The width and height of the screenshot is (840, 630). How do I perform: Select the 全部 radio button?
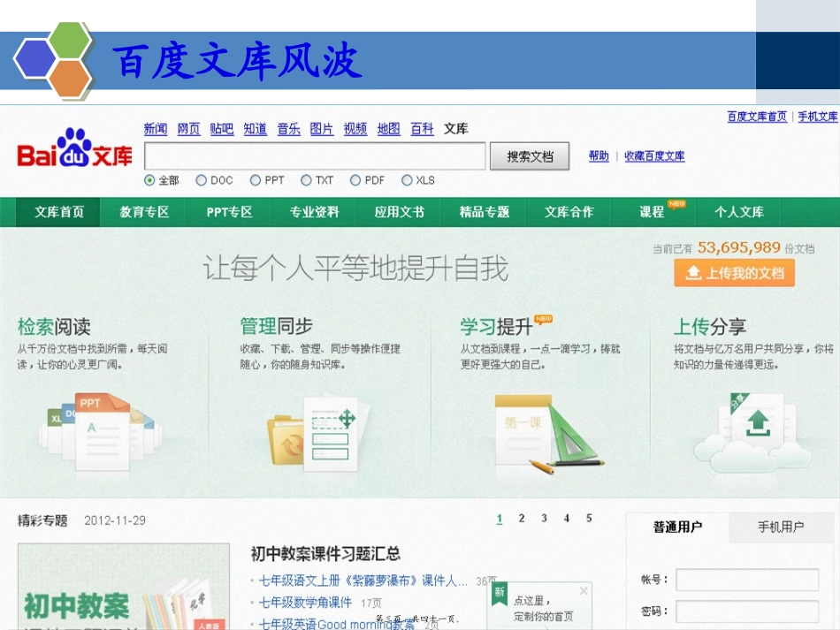149,180
